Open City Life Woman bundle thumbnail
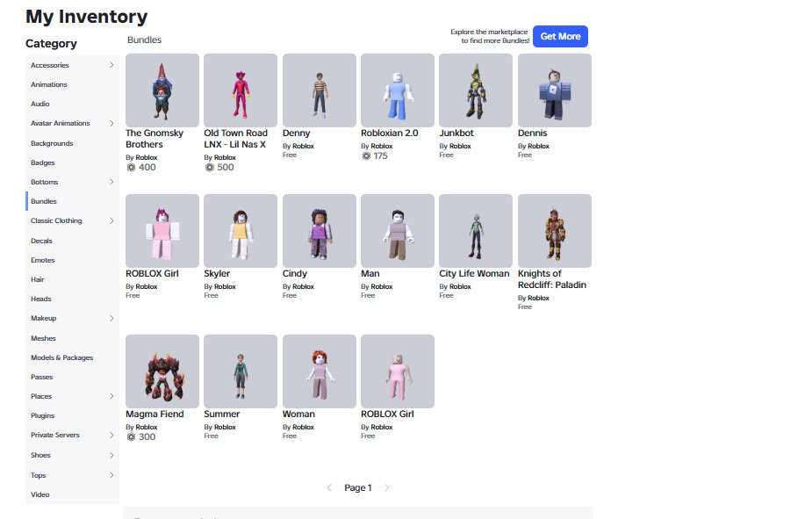The width and height of the screenshot is (812, 519). point(476,230)
